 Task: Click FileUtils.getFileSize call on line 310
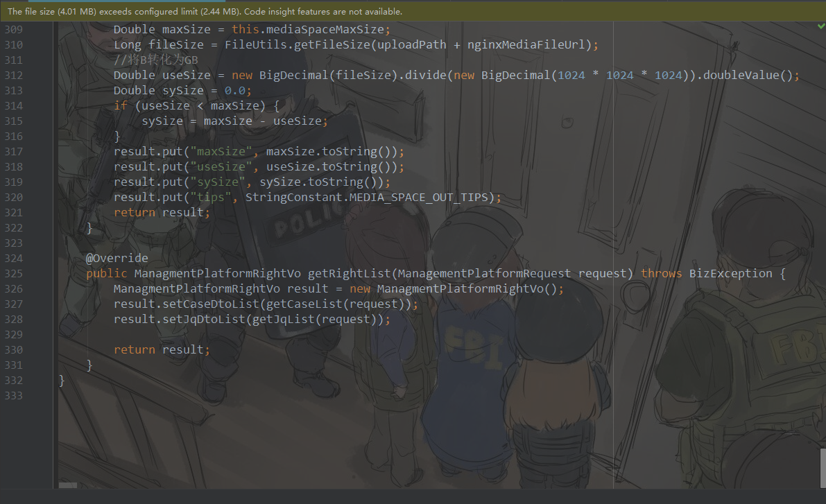tap(297, 45)
